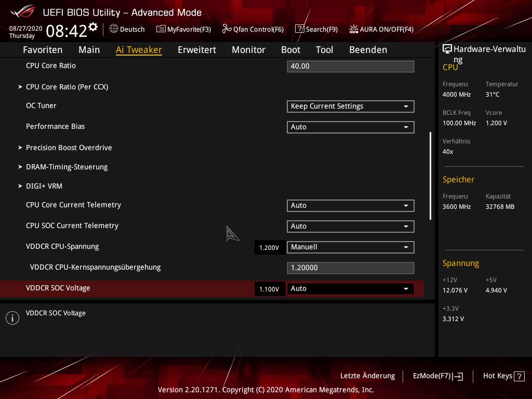Open Qfan Control fan icon
532x399 pixels.
[x=227, y=29]
